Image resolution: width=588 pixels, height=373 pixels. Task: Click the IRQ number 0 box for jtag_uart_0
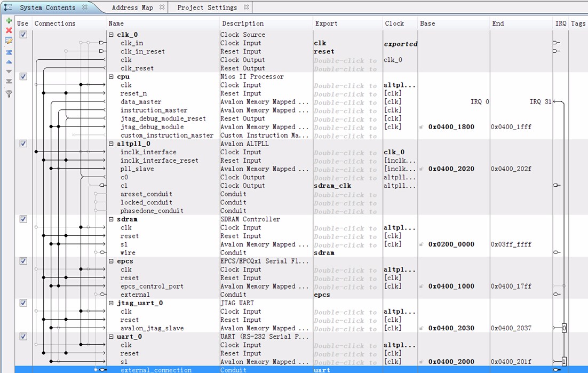564,328
